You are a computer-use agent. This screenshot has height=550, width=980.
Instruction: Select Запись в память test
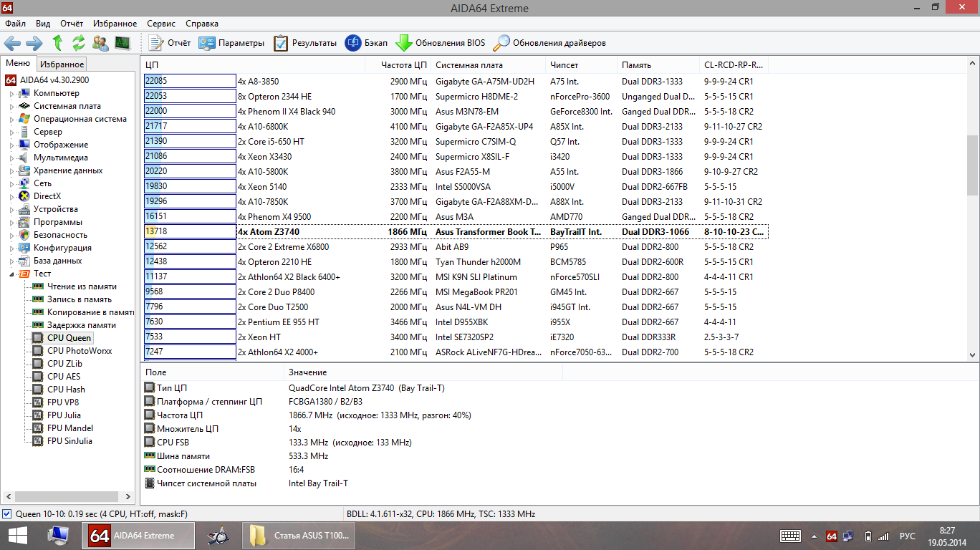point(80,299)
